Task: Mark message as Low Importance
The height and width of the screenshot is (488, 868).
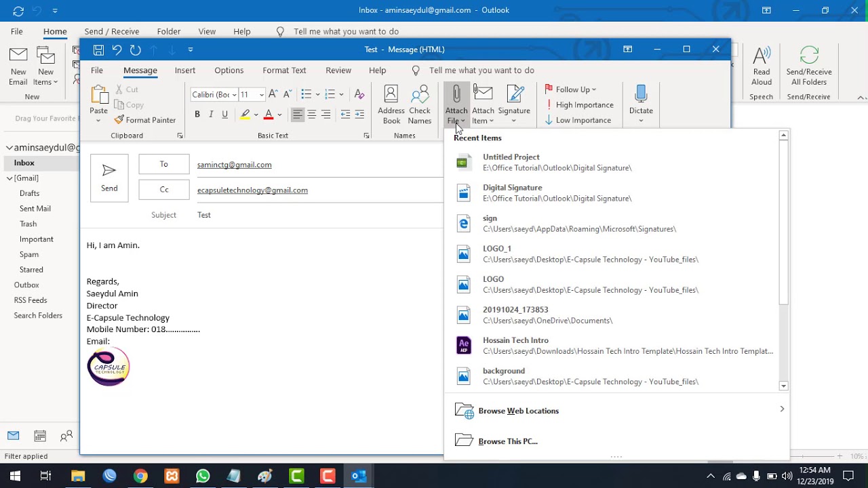Action: click(578, 121)
